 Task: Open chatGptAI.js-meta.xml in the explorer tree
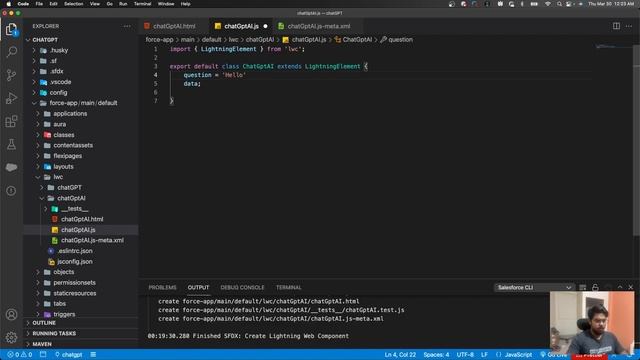(92, 240)
